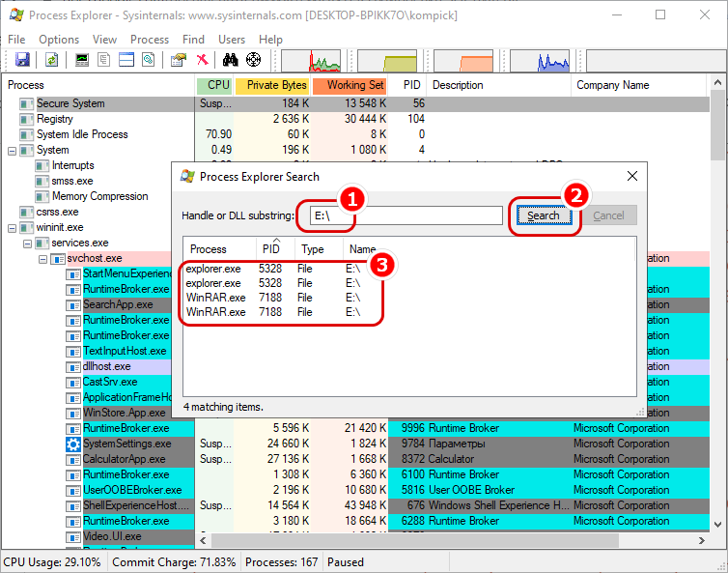This screenshot has height=573, width=728.
Task: Collapse the services.exe tree node
Action: pos(27,244)
